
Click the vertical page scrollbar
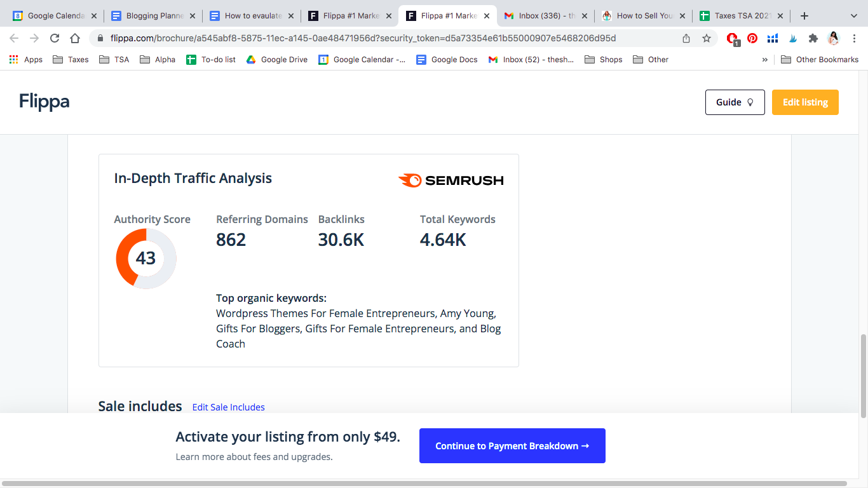point(863,376)
